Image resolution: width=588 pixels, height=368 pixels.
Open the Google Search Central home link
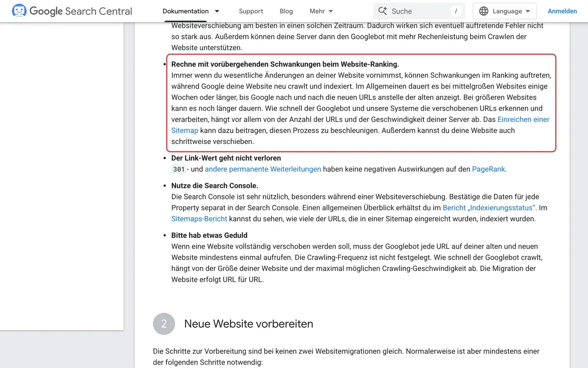click(x=72, y=11)
